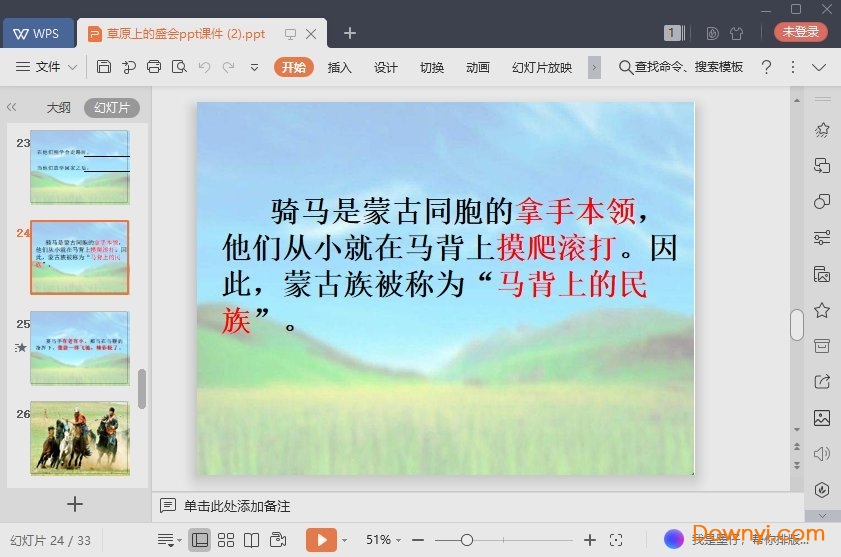This screenshot has width=841, height=557.
Task: Open the more options vertical dots
Action: [793, 67]
